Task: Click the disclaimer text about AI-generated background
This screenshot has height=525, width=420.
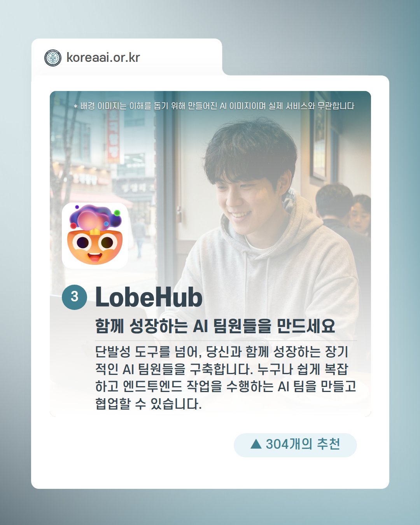Action: [214, 106]
